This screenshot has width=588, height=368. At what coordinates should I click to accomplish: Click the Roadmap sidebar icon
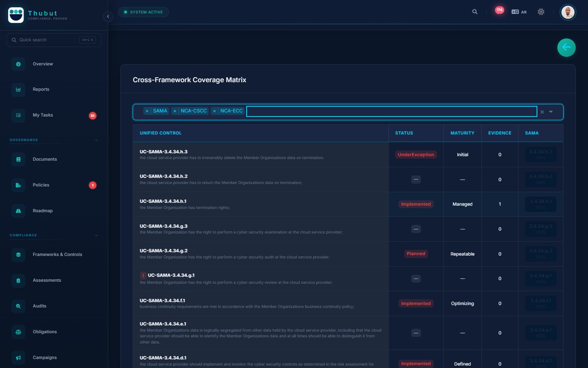(18, 211)
